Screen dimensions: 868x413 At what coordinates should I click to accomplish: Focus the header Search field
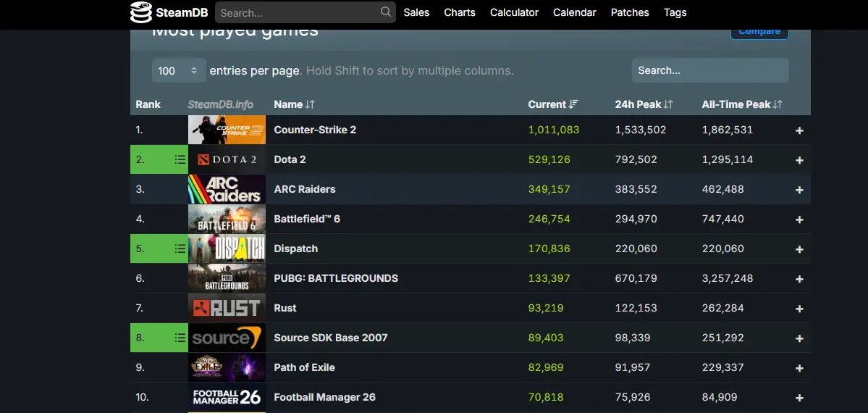305,12
